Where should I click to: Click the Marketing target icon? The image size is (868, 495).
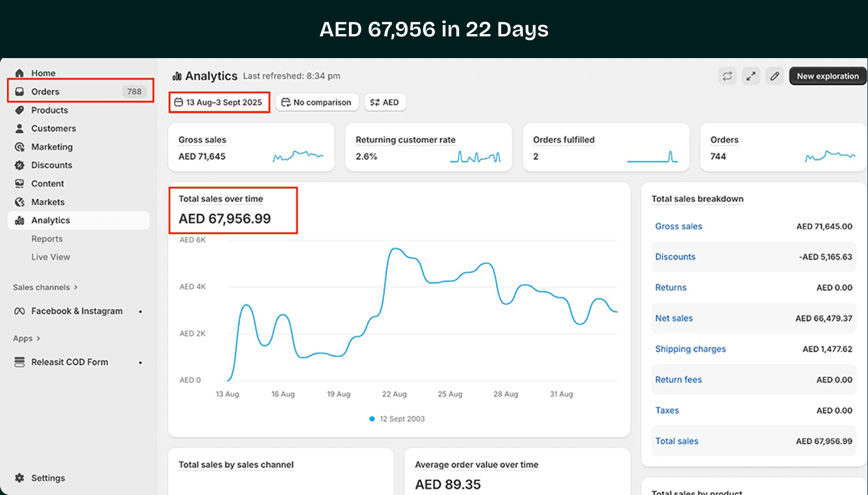[x=20, y=147]
